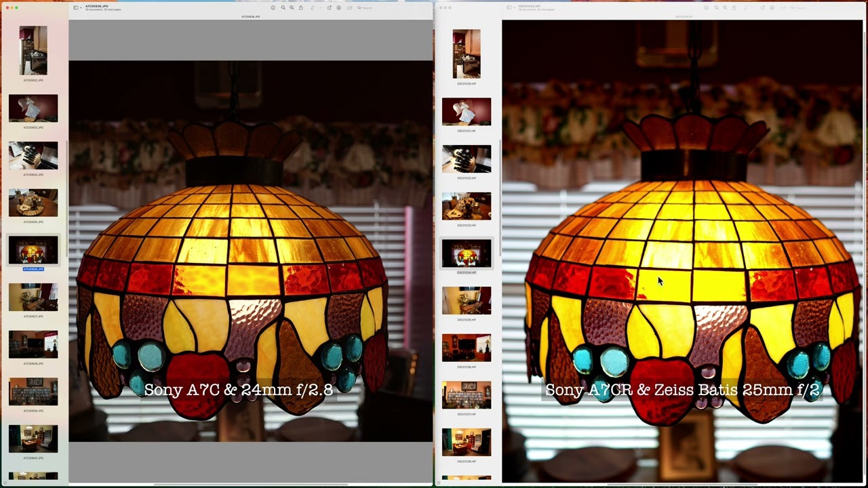Select bookshelf thumbnail DSC01237.HIF
Screen dimensions: 868x488
tap(467, 395)
